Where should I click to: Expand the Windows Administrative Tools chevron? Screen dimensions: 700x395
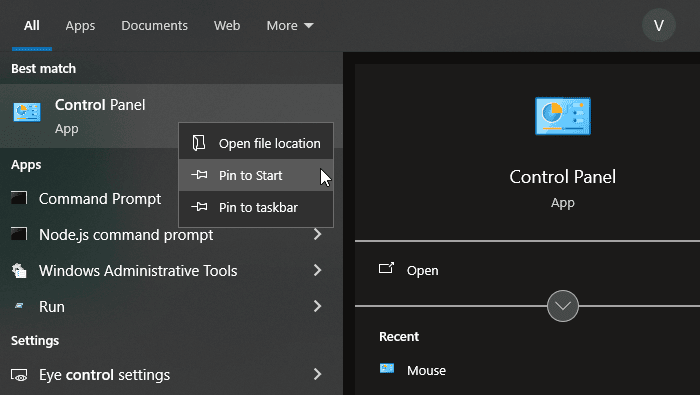317,270
